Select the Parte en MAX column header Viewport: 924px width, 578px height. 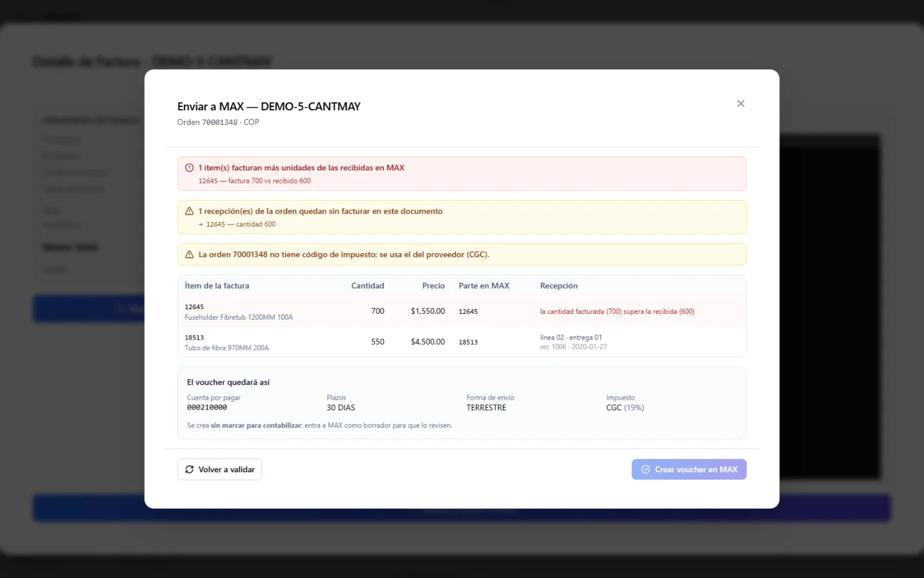[484, 286]
